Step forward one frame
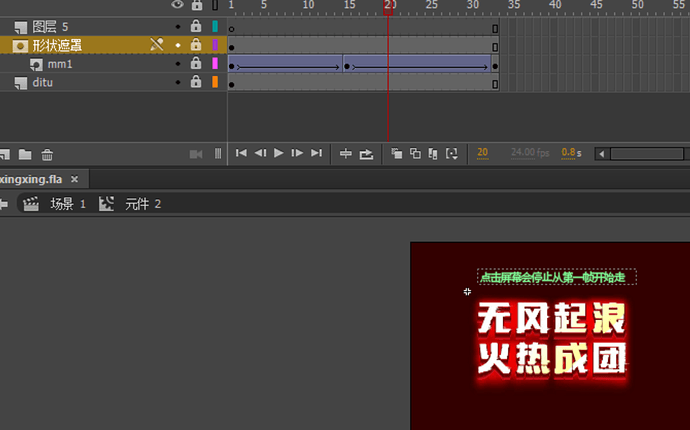 (297, 153)
